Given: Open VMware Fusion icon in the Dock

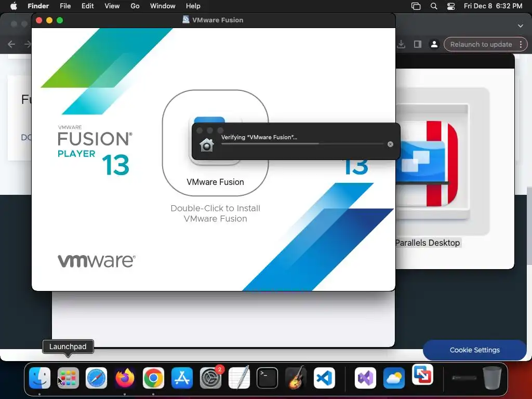Looking at the screenshot, I should tap(423, 375).
